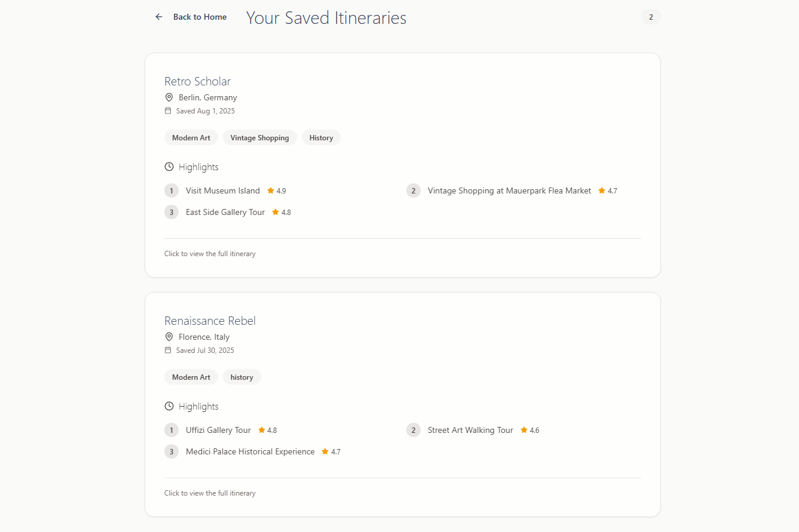
Task: Open the Retro Scholar itinerary title
Action: click(197, 81)
